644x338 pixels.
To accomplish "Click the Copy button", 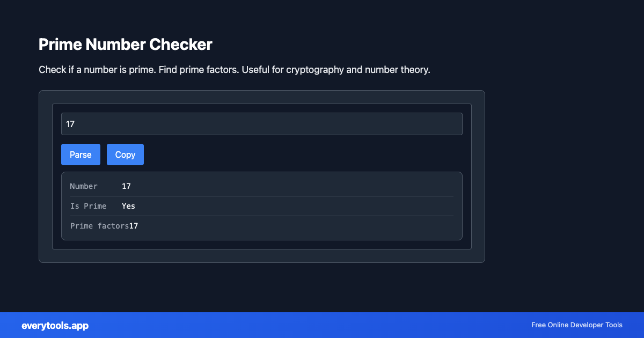I will pos(125,155).
